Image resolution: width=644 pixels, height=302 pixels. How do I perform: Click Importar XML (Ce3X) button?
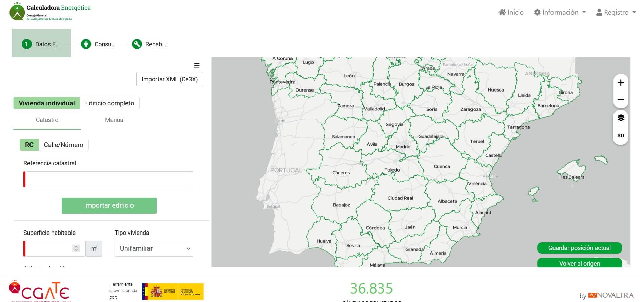pyautogui.click(x=169, y=79)
